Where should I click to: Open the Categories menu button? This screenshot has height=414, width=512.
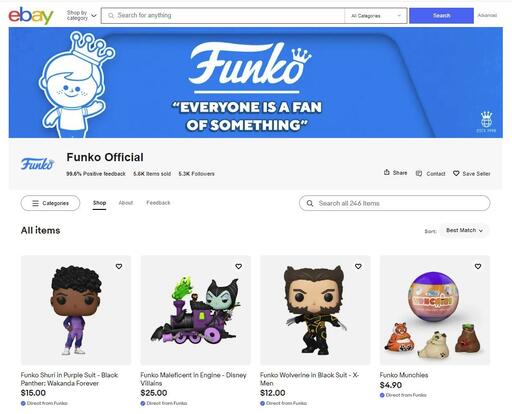(x=50, y=203)
